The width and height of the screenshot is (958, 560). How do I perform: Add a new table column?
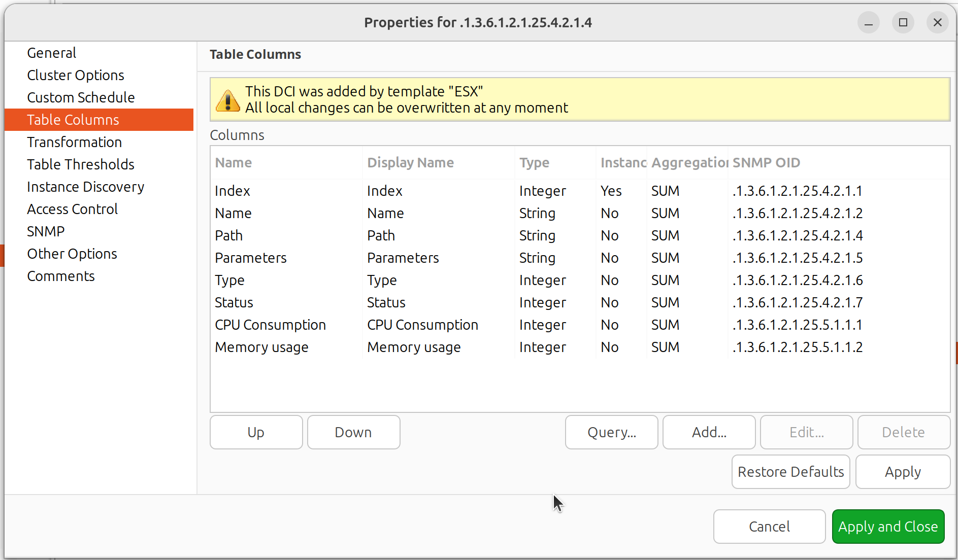709,432
